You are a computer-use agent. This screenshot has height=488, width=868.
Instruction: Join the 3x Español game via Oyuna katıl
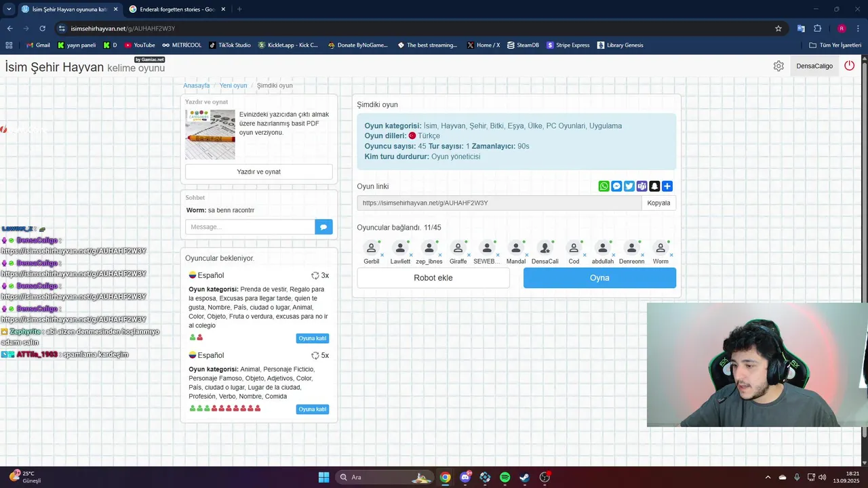click(313, 338)
